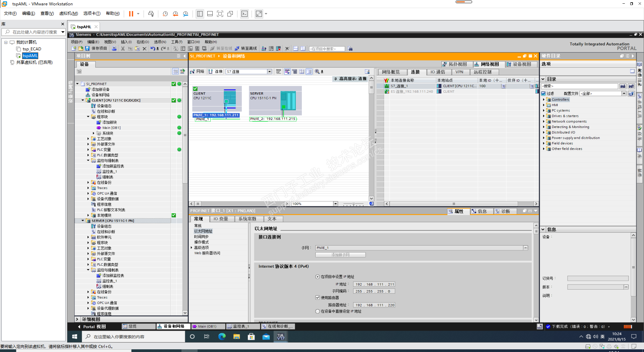Click the IP 地址 192.168.111.211 field

pos(374,284)
